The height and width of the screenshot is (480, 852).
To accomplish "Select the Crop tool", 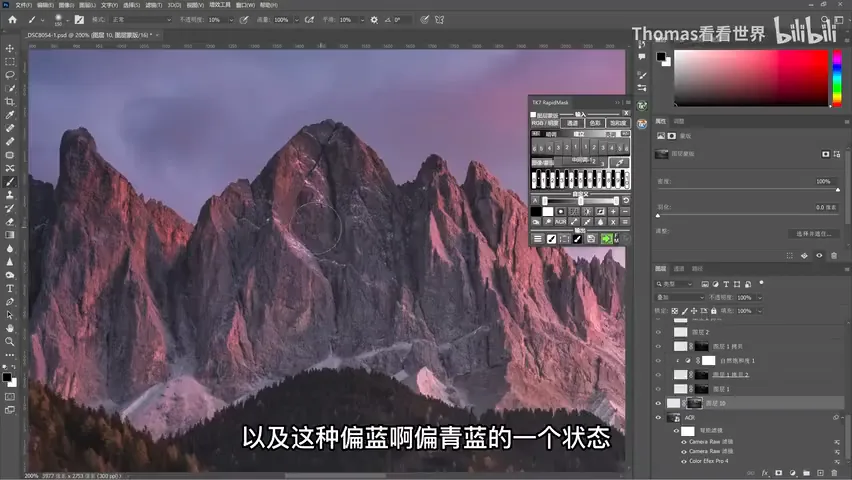I will click(10, 102).
